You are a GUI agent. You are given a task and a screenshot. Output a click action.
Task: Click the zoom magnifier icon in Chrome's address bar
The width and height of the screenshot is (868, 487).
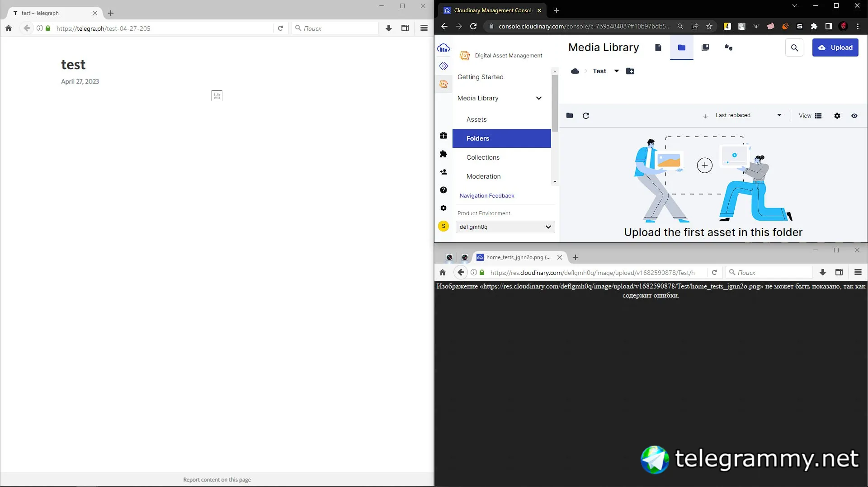680,26
